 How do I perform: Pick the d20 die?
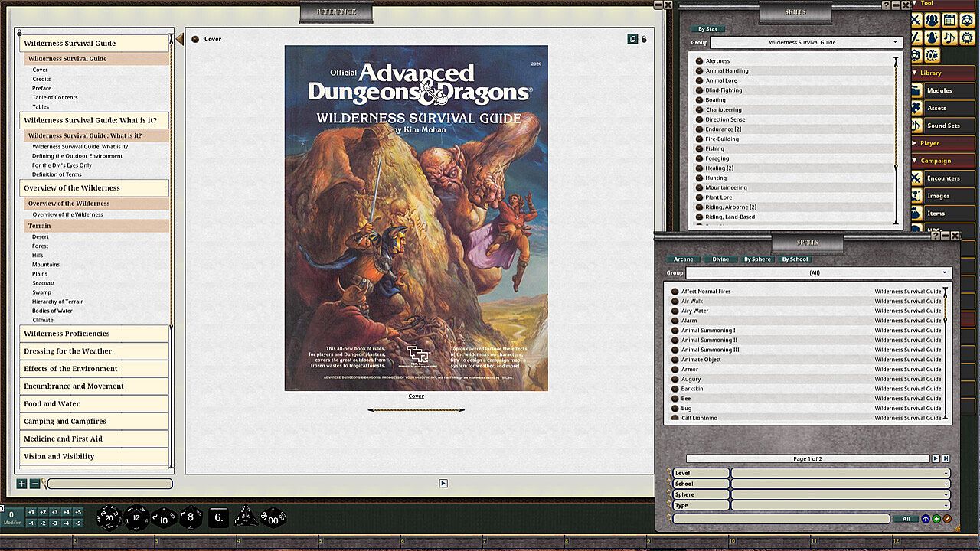pos(109,518)
